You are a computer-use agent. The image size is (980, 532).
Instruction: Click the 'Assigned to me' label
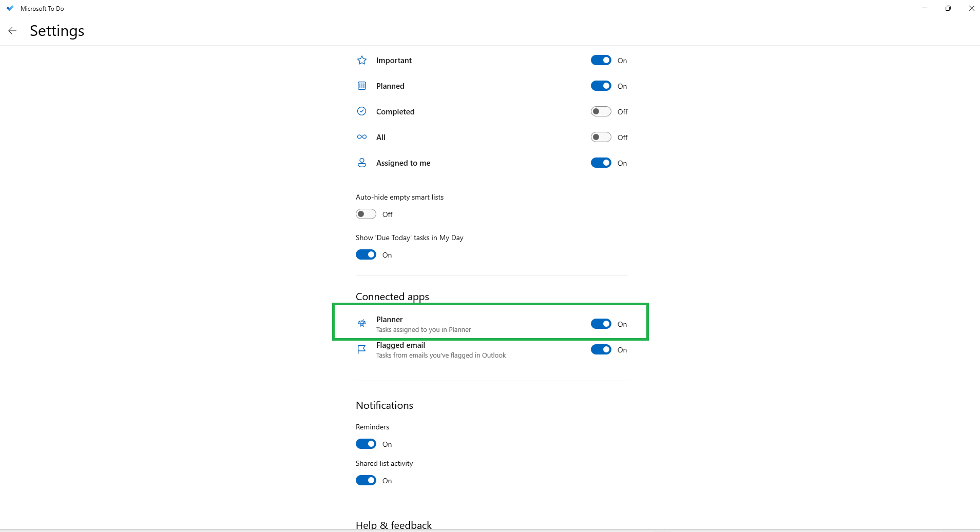pos(403,163)
